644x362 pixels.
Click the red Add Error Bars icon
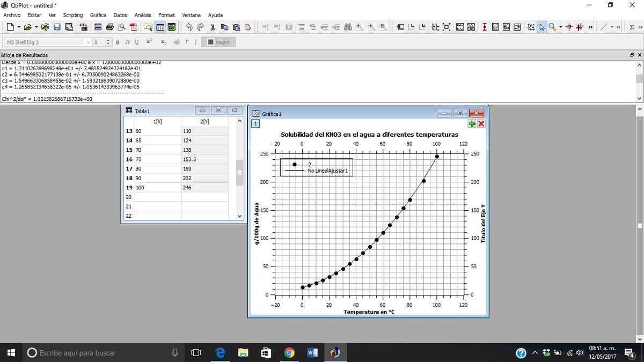pyautogui.click(x=484, y=27)
